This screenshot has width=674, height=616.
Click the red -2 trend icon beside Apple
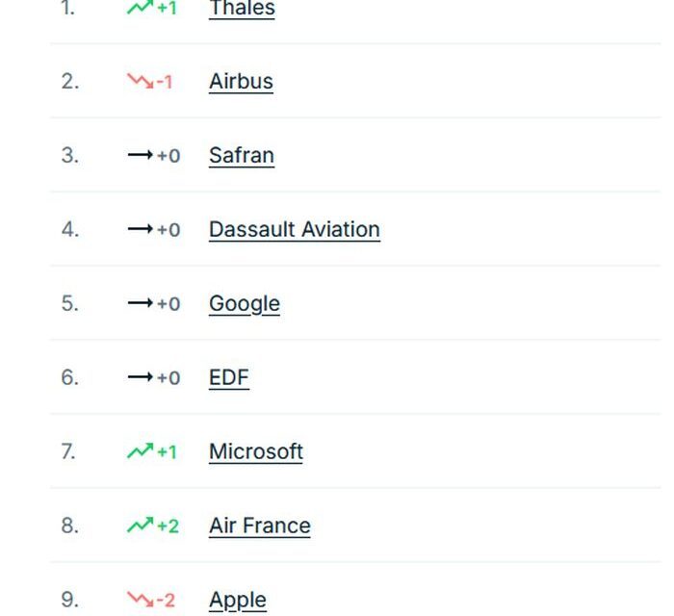point(141,600)
